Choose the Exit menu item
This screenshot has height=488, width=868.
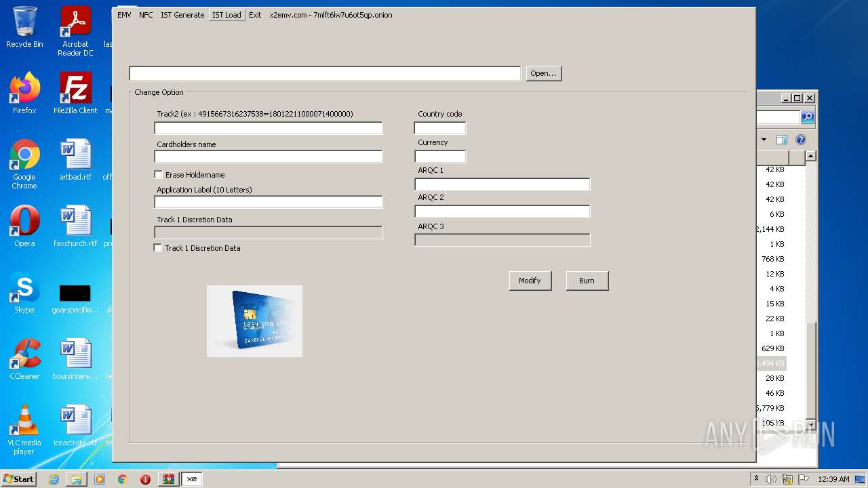pyautogui.click(x=255, y=15)
